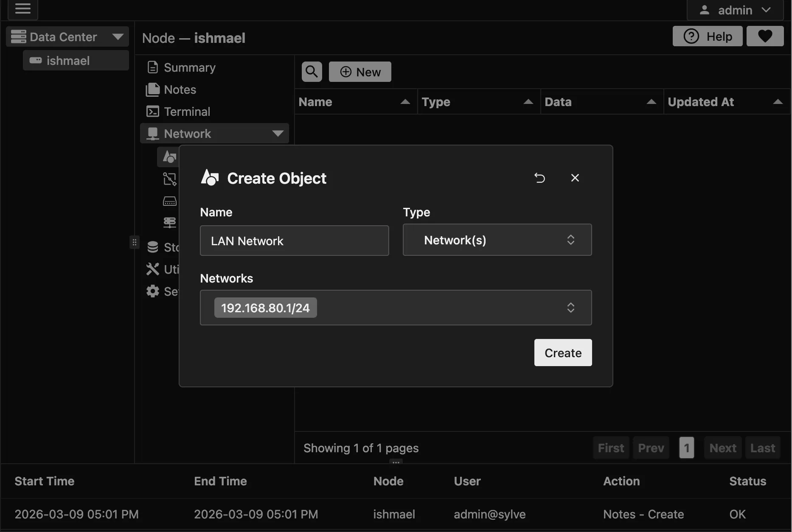Expand the Data Center dropdown
This screenshot has height=532, width=792.
coord(118,36)
